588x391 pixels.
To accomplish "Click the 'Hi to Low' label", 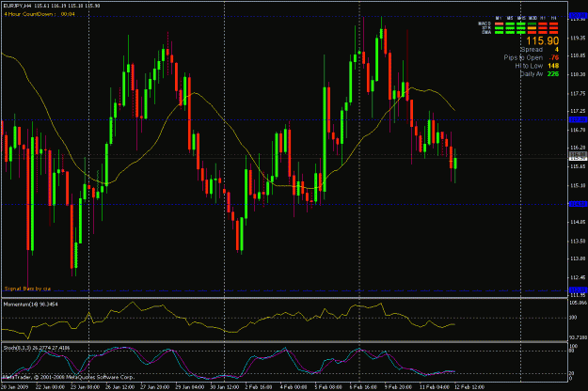I will 529,66.
